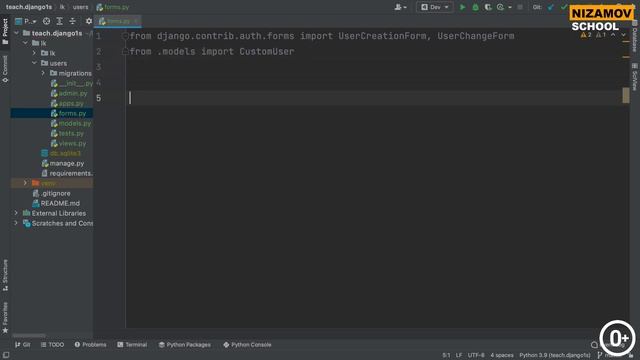Open the Python Console tab
This screenshot has height=360, width=640.
coord(247,345)
